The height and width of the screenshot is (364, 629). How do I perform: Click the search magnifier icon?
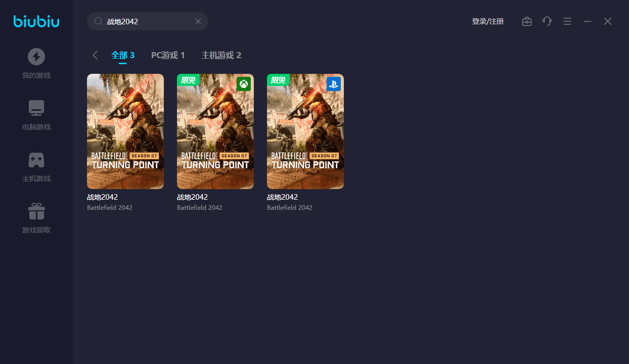click(x=99, y=21)
